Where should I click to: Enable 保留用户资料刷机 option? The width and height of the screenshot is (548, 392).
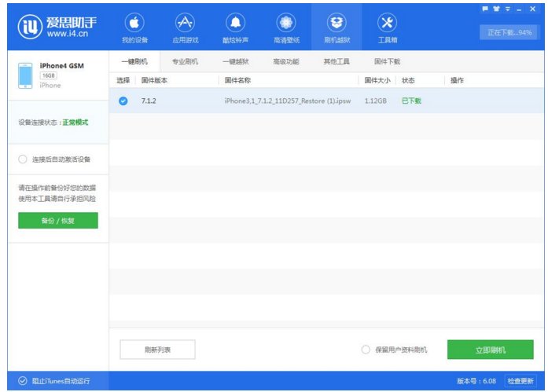[366, 350]
